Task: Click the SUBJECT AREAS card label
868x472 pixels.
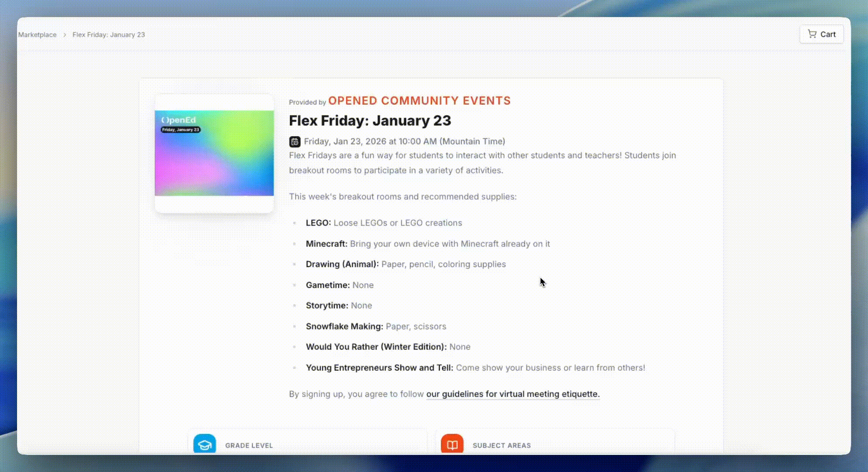Action: (x=502, y=445)
